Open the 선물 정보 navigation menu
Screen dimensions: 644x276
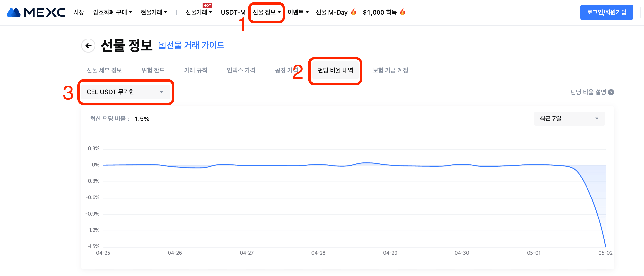tap(266, 12)
